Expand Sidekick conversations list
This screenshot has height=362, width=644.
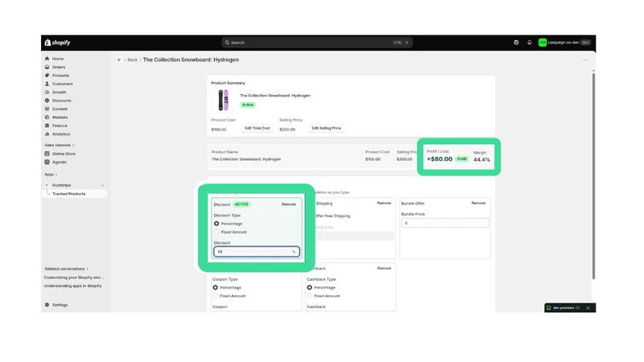tap(66, 269)
